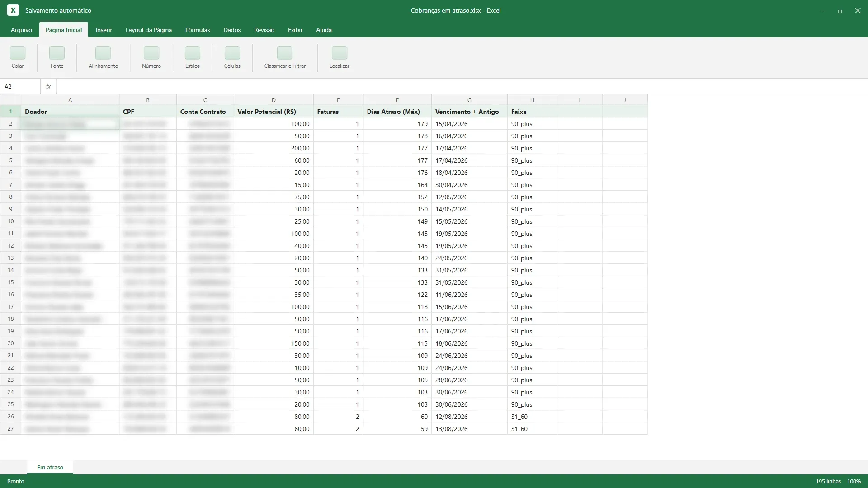Switch to the Revisão tab

(x=264, y=30)
